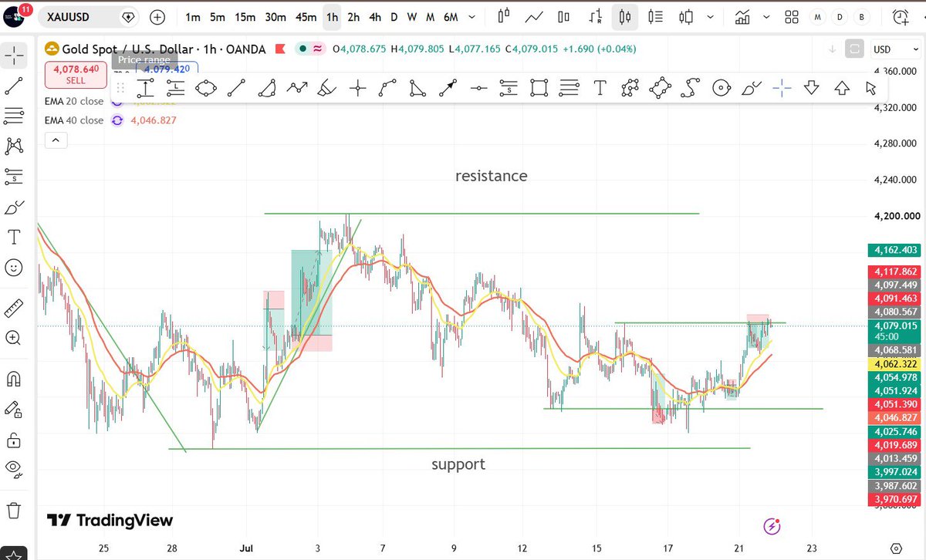Toggle magnet mode
Image resolution: width=926 pixels, height=560 pixels.
[14, 379]
